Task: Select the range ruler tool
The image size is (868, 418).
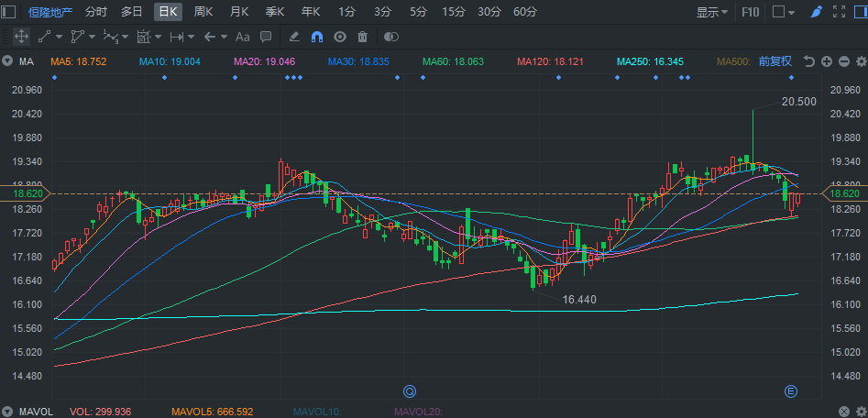Action: (177, 37)
